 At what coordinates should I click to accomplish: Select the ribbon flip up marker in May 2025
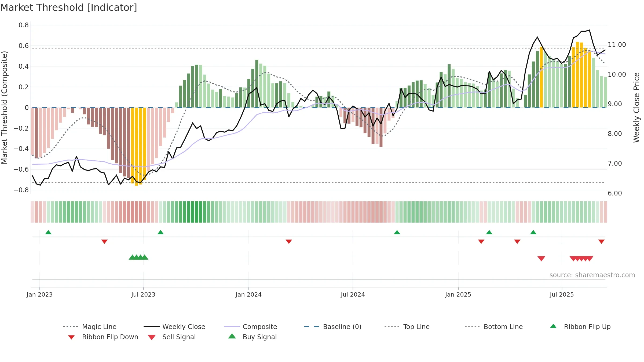pos(533,232)
